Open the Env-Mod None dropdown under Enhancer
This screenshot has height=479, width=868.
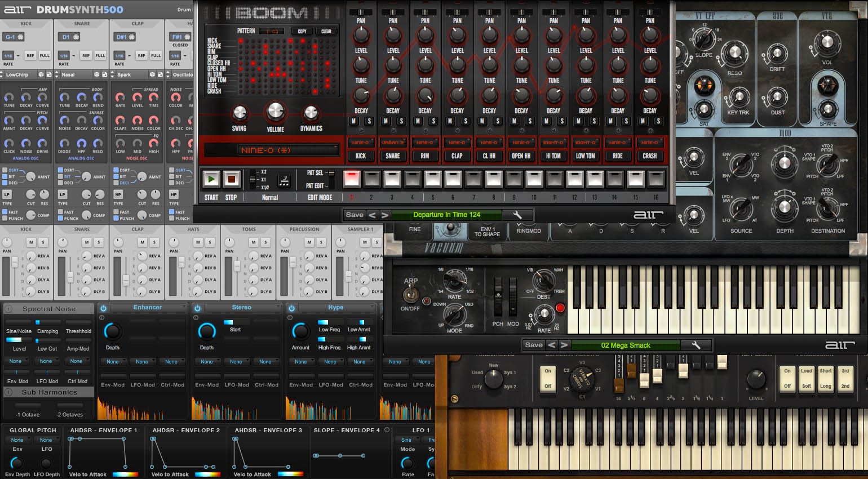click(x=113, y=361)
